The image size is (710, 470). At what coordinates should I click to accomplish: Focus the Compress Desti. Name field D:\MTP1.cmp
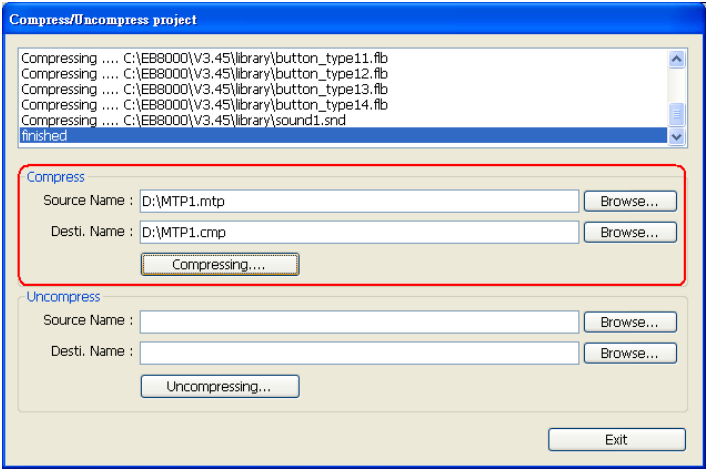pyautogui.click(x=359, y=232)
